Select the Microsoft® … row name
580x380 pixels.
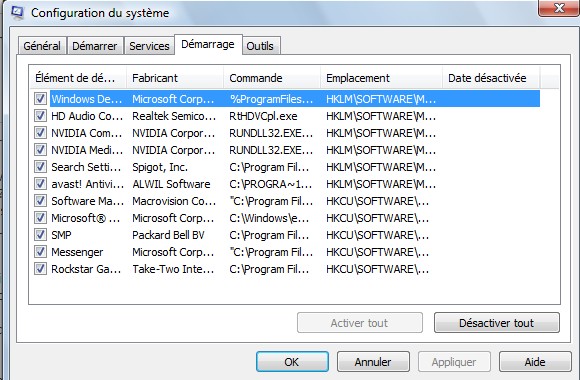click(85, 218)
